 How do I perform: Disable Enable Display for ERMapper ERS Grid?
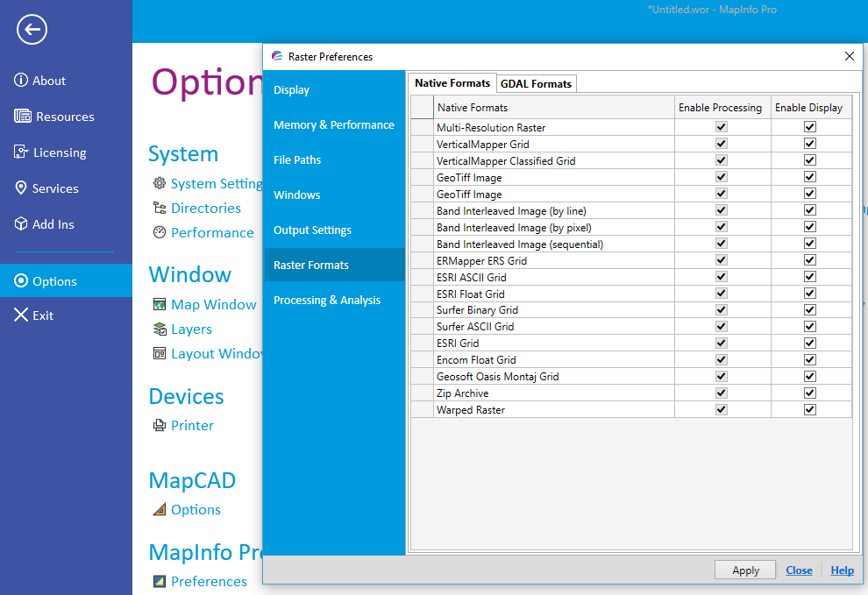pyautogui.click(x=809, y=260)
